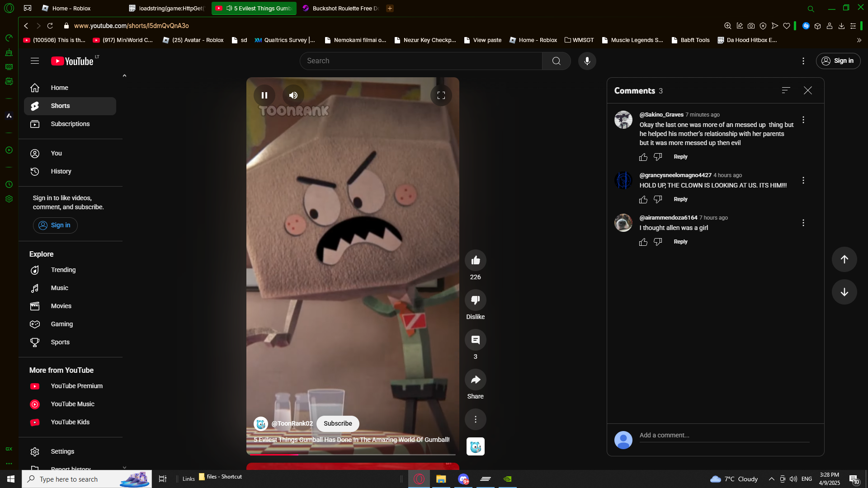Open options menu for @grancysneelomagno4427 comment
Image resolution: width=868 pixels, height=488 pixels.
pyautogui.click(x=803, y=180)
